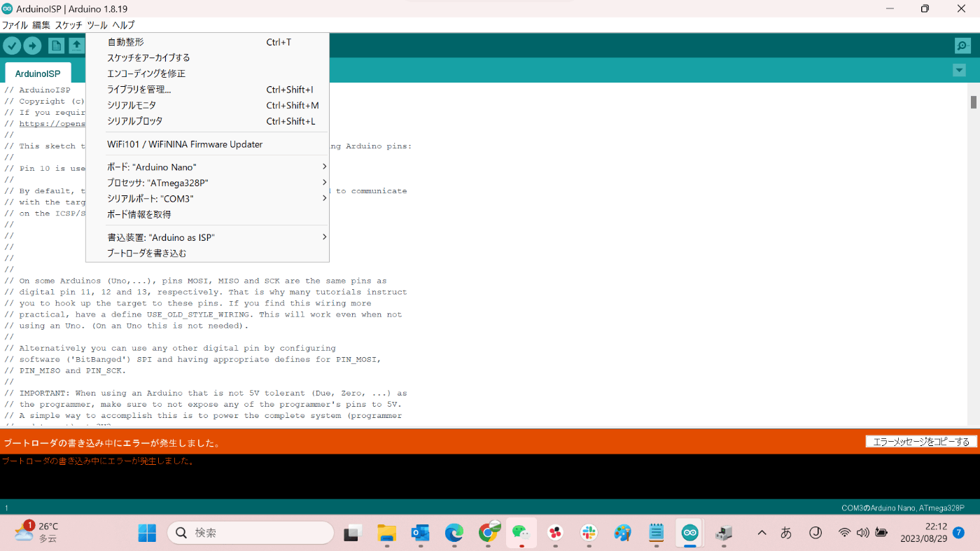Open the volume speaker tray icon
This screenshot has height=551, width=980.
[862, 533]
